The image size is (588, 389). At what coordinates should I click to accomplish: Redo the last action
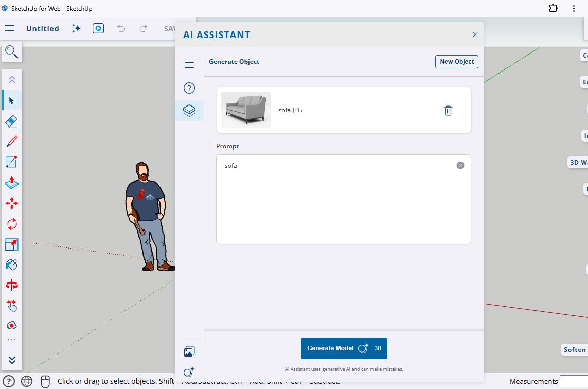[143, 28]
